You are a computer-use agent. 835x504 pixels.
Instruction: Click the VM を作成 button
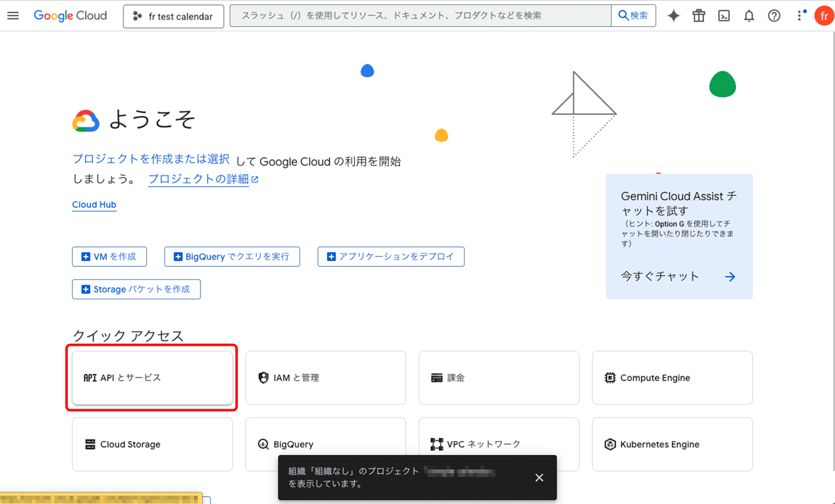[109, 257]
